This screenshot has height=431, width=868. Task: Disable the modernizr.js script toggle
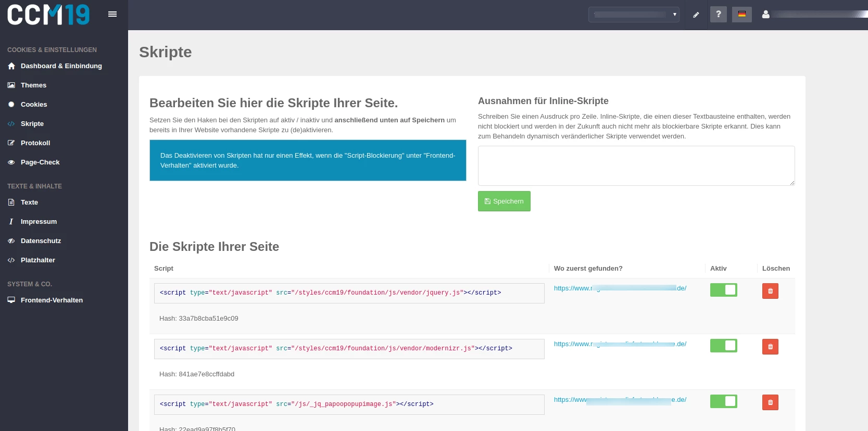(723, 346)
